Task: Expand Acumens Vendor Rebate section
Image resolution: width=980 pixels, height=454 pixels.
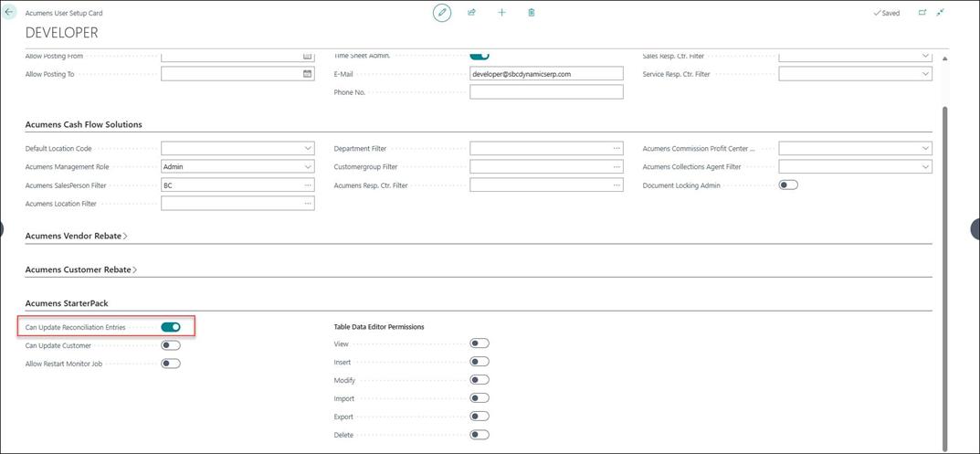Action: point(76,236)
